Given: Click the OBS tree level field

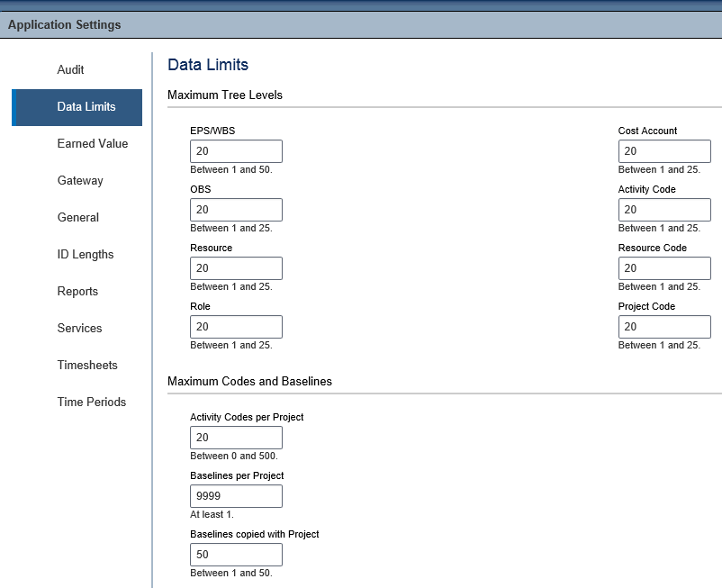Looking at the screenshot, I should click(x=236, y=209).
